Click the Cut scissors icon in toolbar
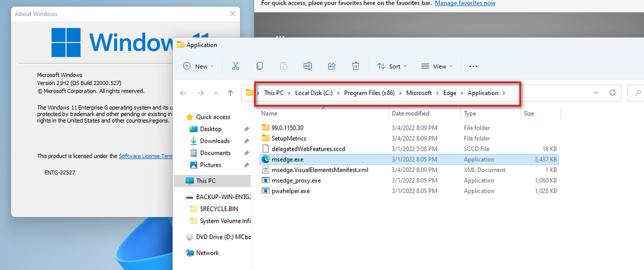 tap(235, 66)
